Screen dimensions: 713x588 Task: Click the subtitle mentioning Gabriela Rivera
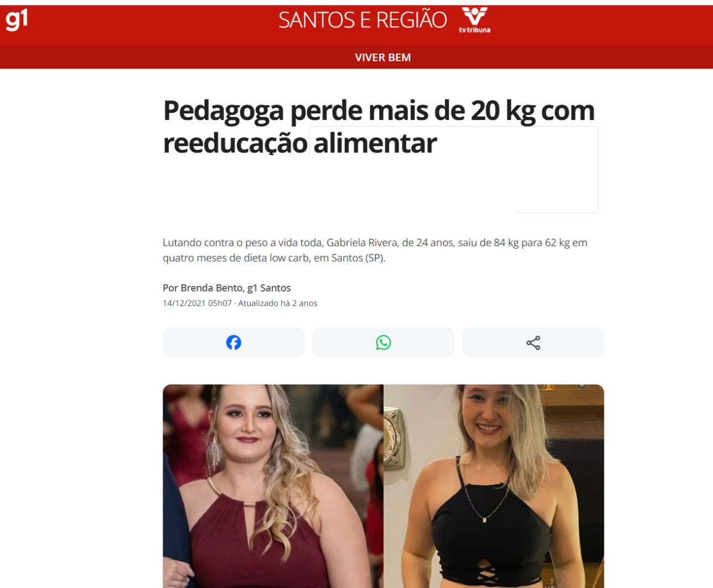(x=375, y=250)
